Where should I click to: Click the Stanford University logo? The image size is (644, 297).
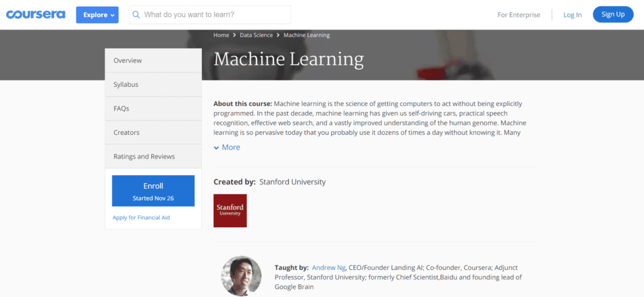tap(230, 211)
